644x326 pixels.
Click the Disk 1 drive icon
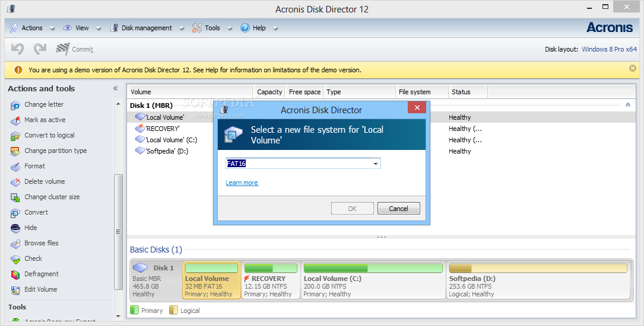(x=140, y=268)
